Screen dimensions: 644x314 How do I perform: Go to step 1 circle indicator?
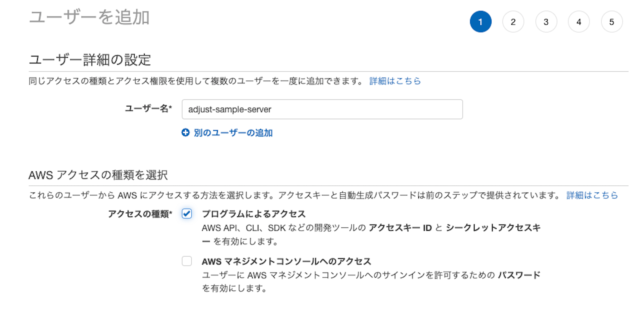click(x=480, y=22)
